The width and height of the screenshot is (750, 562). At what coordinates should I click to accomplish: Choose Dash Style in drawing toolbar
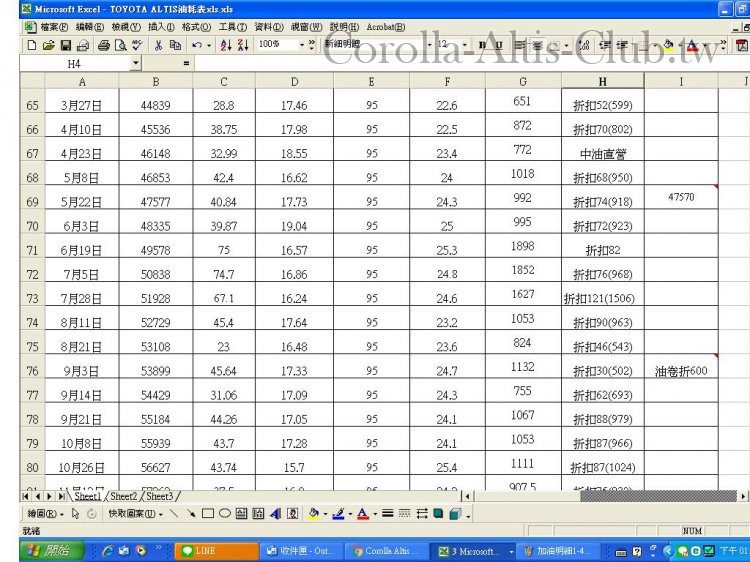(x=404, y=514)
